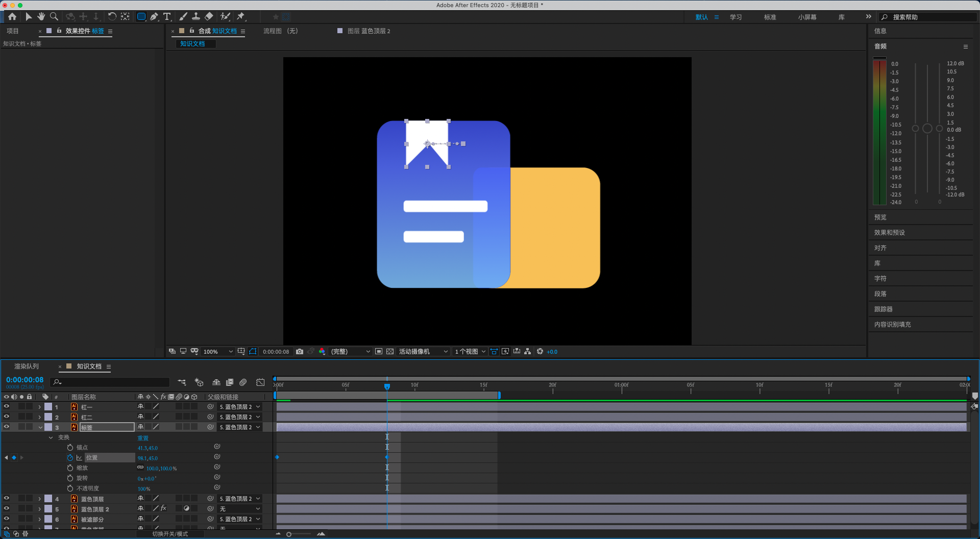Hide the 蓝色顶层 2 layer
The image size is (980, 539).
pyautogui.click(x=7, y=509)
